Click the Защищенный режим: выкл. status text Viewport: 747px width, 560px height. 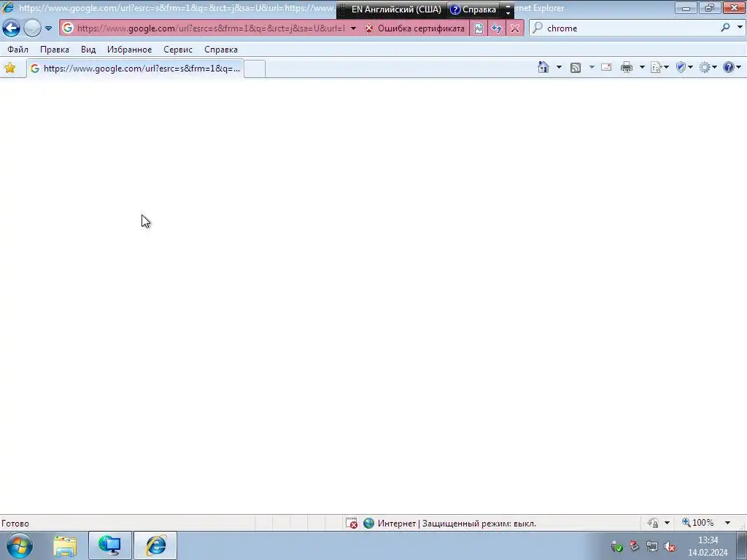tap(479, 524)
